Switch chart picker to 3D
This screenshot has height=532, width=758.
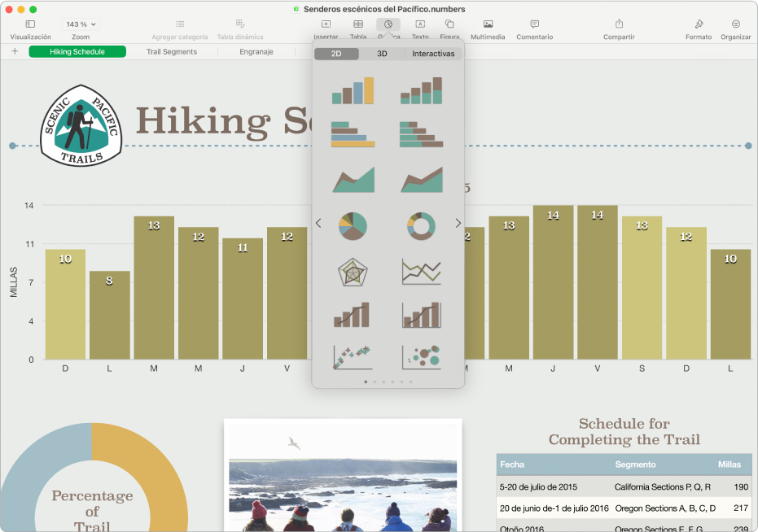click(381, 54)
